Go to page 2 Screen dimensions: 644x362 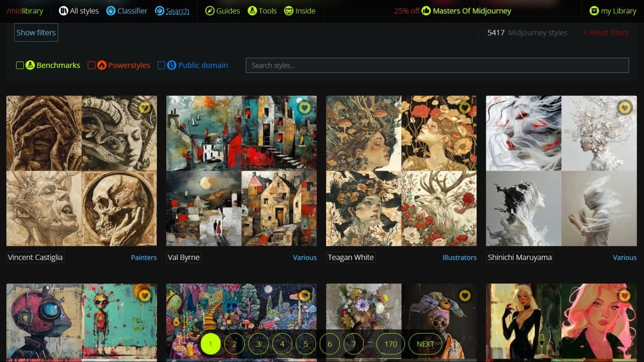pyautogui.click(x=234, y=344)
